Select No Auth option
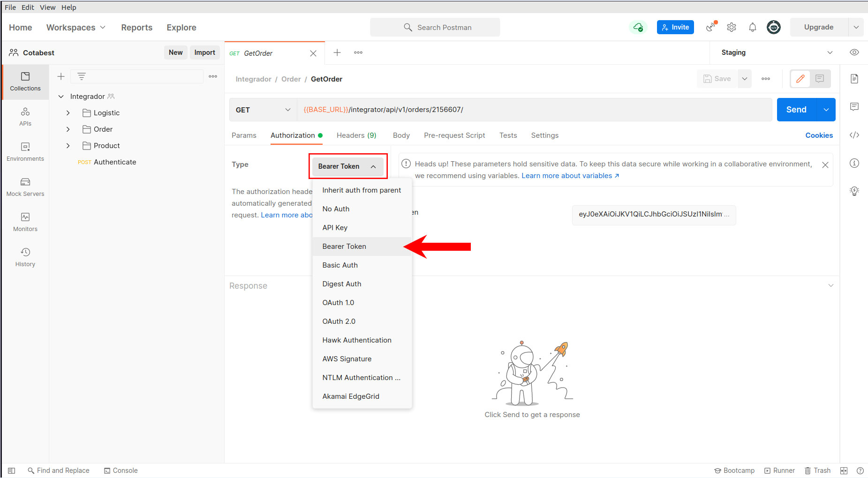The width and height of the screenshot is (868, 478). point(362,209)
